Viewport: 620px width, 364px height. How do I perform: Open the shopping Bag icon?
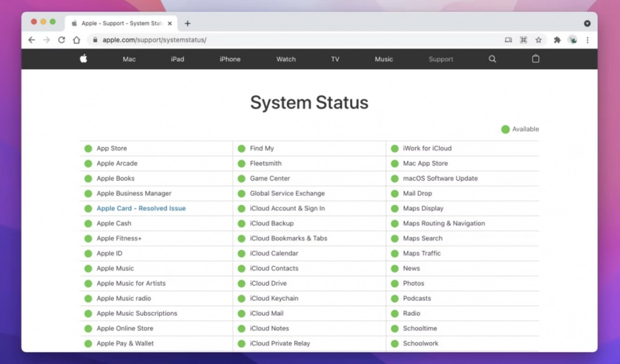(x=535, y=59)
